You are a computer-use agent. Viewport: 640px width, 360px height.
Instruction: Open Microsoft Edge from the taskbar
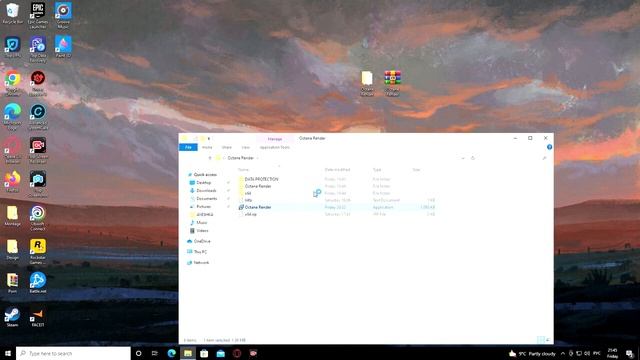171,353
